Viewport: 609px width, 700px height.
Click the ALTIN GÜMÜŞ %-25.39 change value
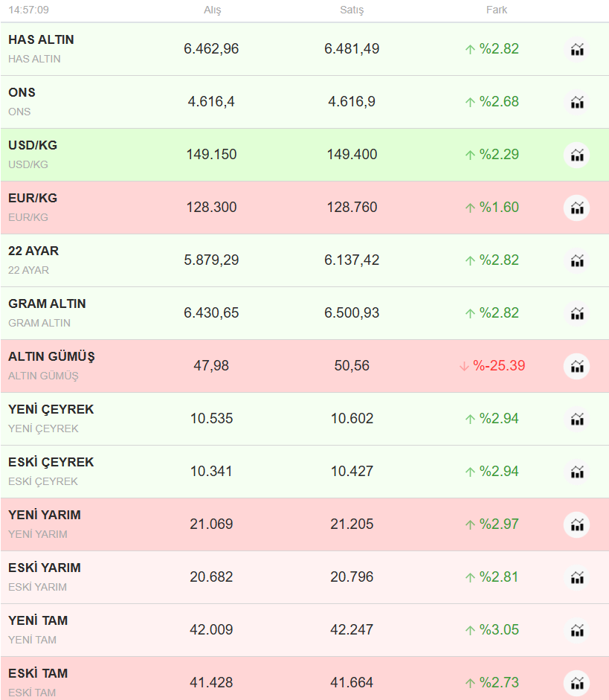click(499, 366)
